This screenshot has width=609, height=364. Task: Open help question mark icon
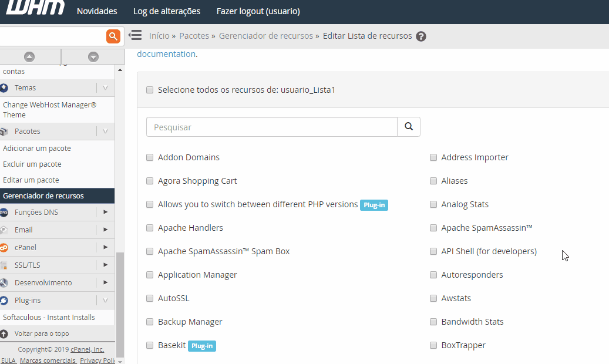click(x=421, y=36)
